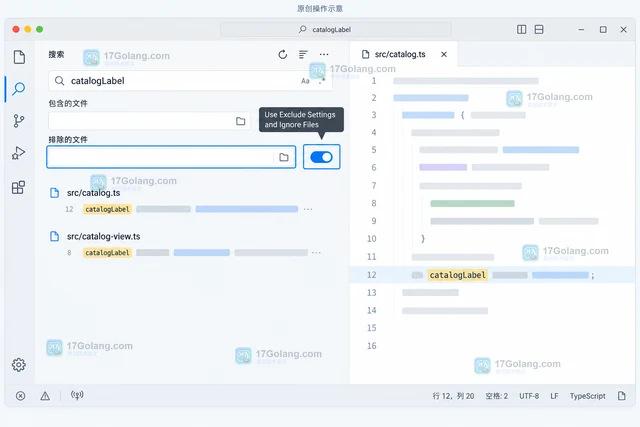Viewport: 640px width, 427px height.
Task: Collapse the src/catalog.ts result group
Action: pyautogui.click(x=93, y=193)
